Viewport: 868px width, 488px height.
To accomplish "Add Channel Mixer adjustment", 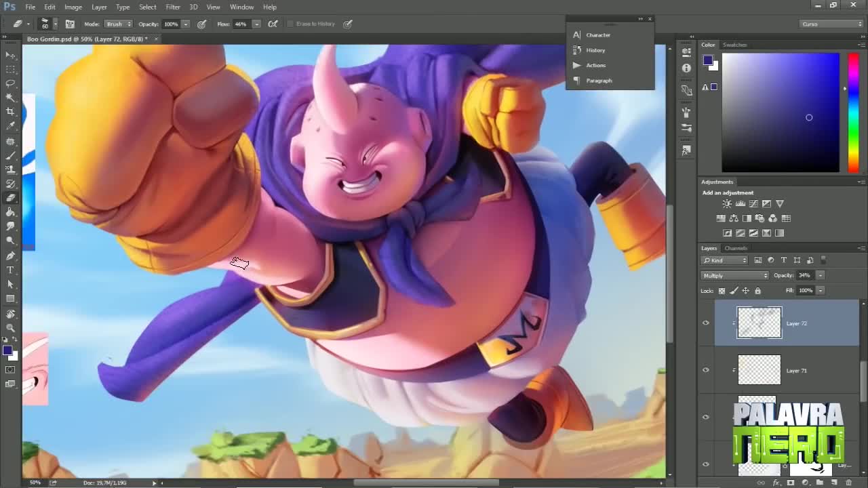I will coord(773,218).
